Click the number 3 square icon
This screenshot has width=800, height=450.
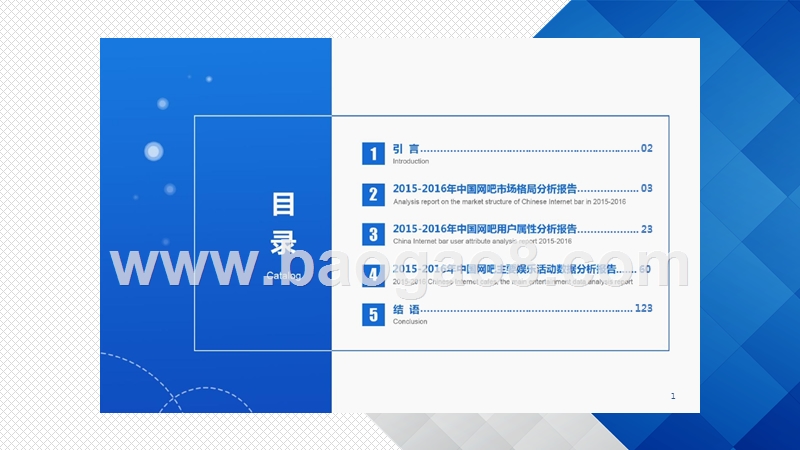[373, 234]
